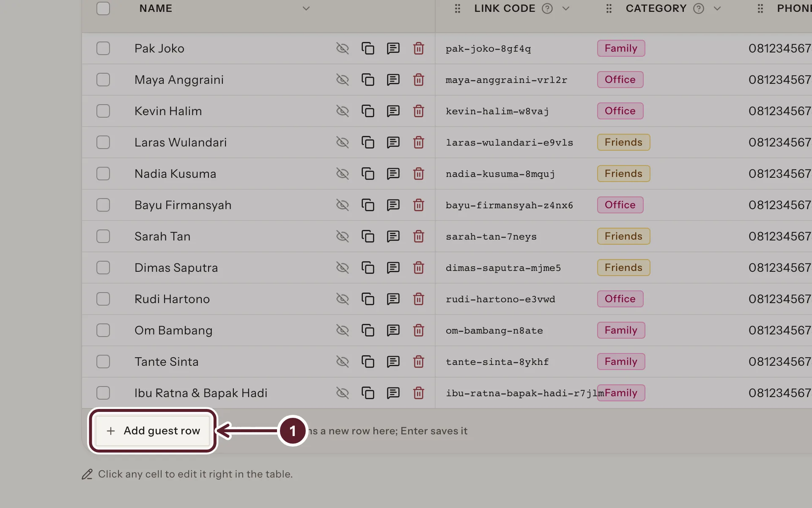Image resolution: width=812 pixels, height=508 pixels.
Task: Copy link for Sarah Tan
Action: tap(368, 236)
